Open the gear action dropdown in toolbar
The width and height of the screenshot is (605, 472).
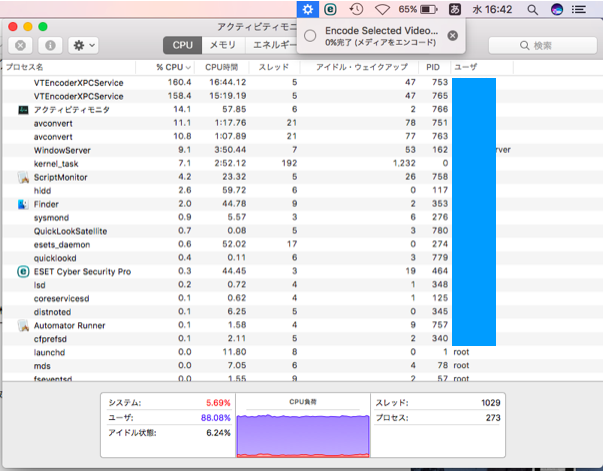[82, 46]
